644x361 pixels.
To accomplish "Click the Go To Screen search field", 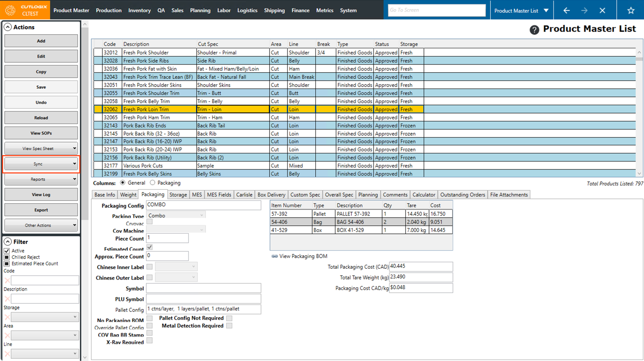I will pos(436,10).
